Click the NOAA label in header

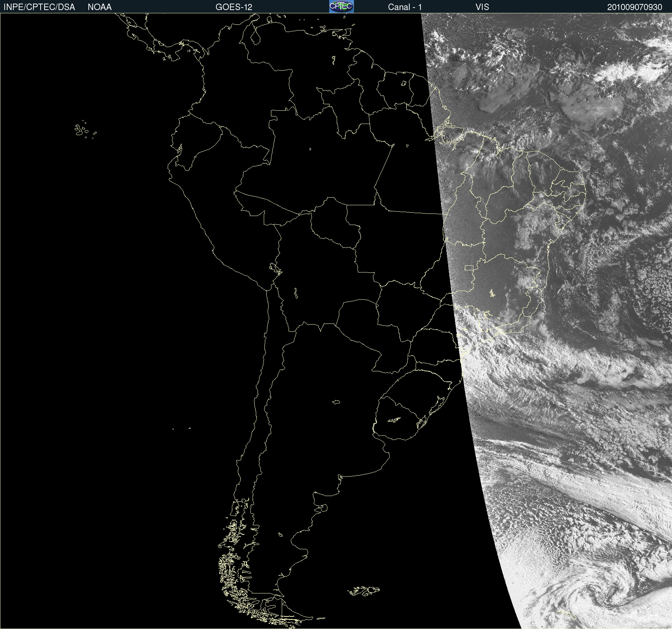(100, 7)
